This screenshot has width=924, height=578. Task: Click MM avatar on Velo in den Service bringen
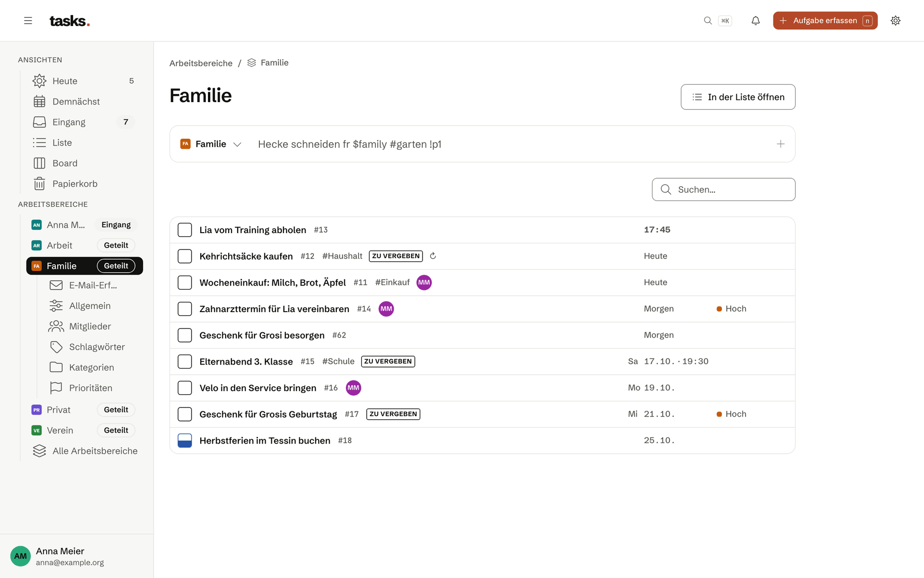pos(353,388)
